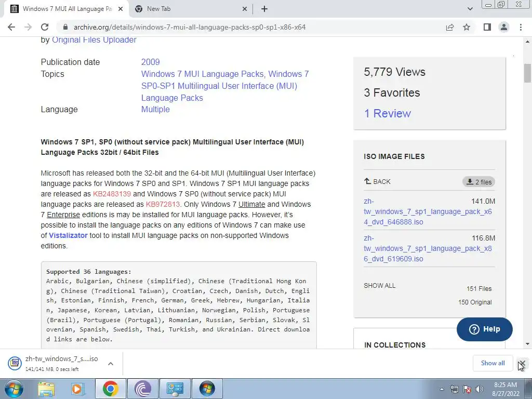Open the network tray icon

(x=454, y=389)
